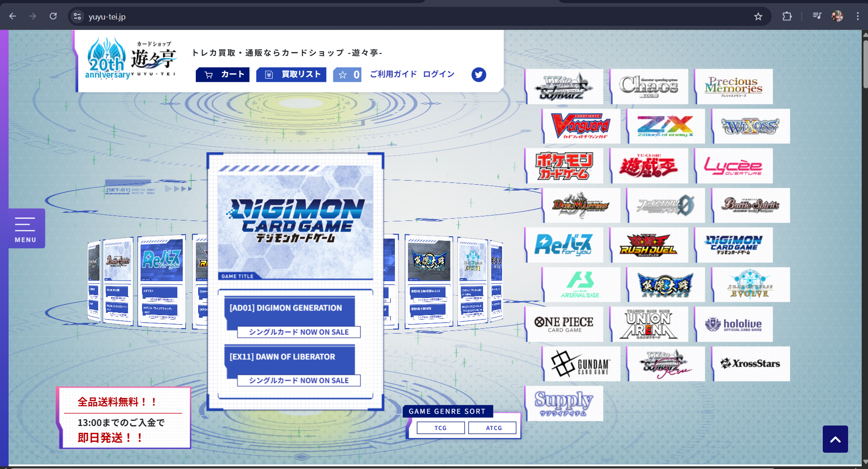The width and height of the screenshot is (868, 469).
Task: Select the Pokemon Card Game logo tile
Action: (x=564, y=166)
